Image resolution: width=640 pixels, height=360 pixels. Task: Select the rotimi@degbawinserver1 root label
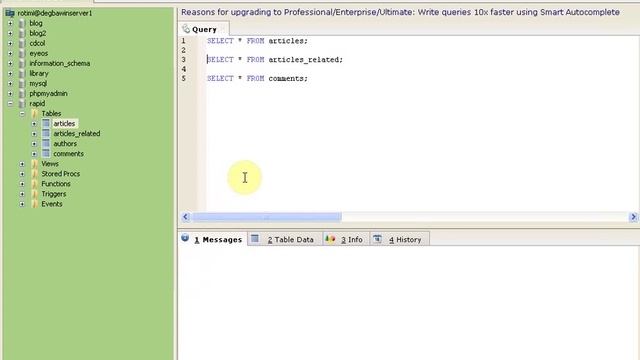(x=55, y=13)
